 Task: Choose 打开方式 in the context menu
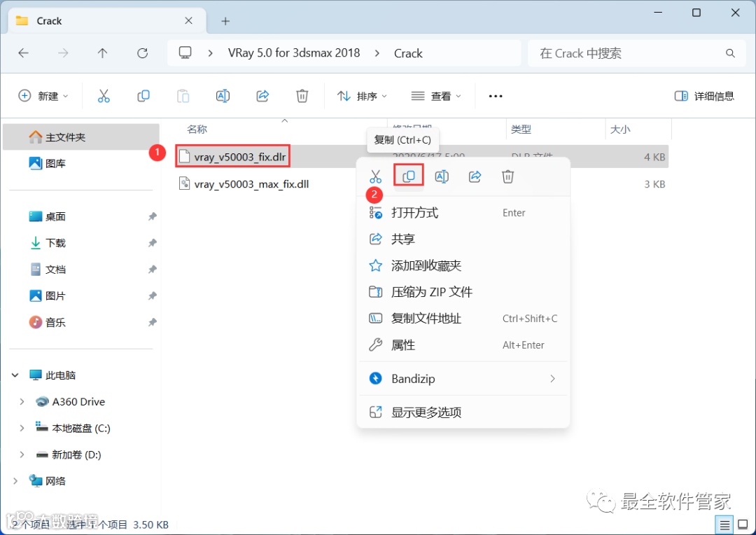[x=463, y=213]
